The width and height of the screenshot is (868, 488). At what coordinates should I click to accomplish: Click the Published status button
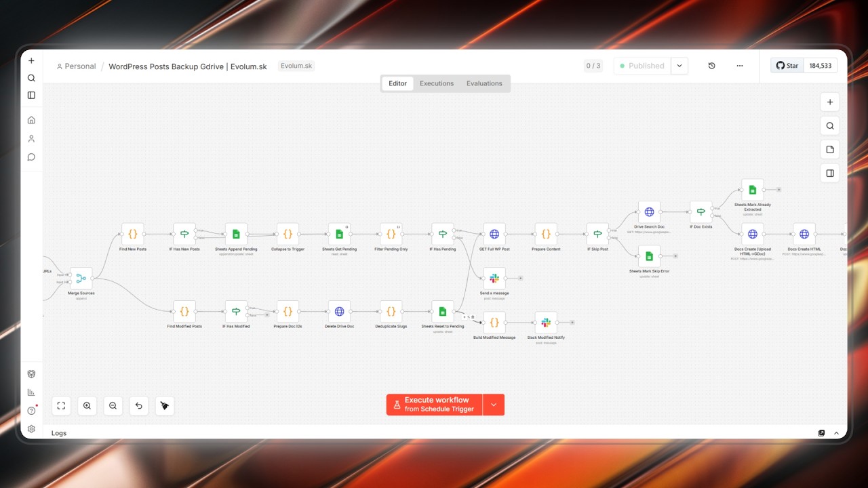point(642,66)
